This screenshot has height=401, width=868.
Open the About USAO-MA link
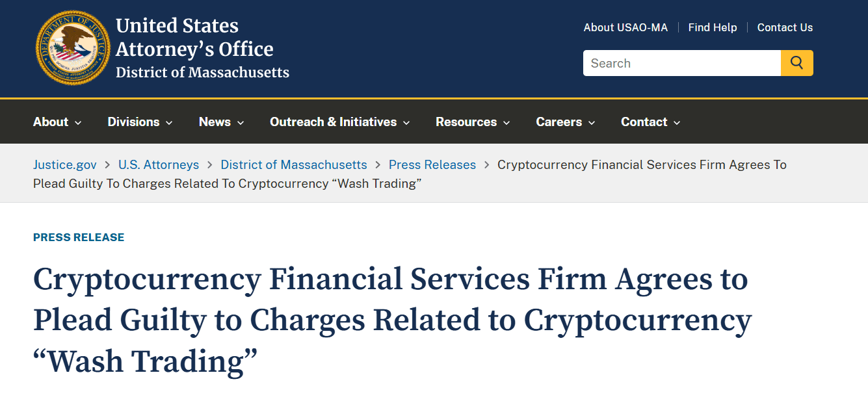(x=625, y=27)
